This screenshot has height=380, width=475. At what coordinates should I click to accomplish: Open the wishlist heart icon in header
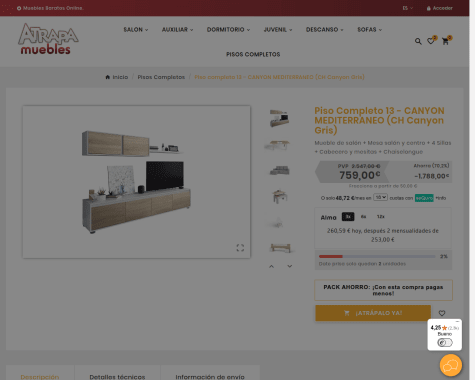click(x=431, y=41)
